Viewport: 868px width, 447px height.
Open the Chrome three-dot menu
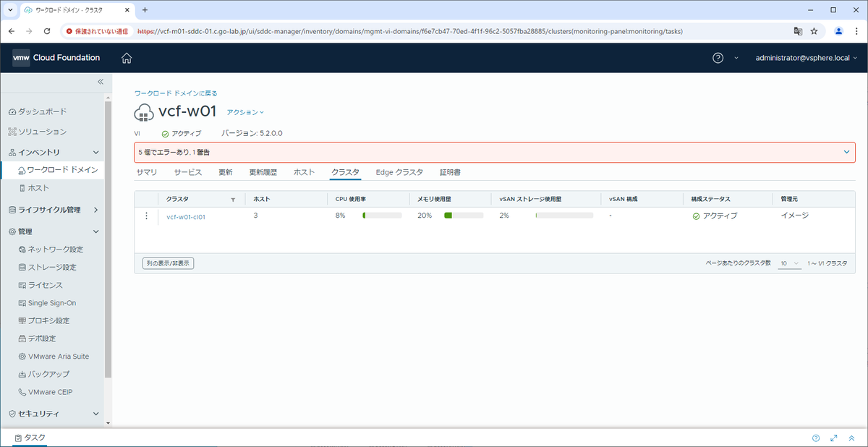[856, 31]
